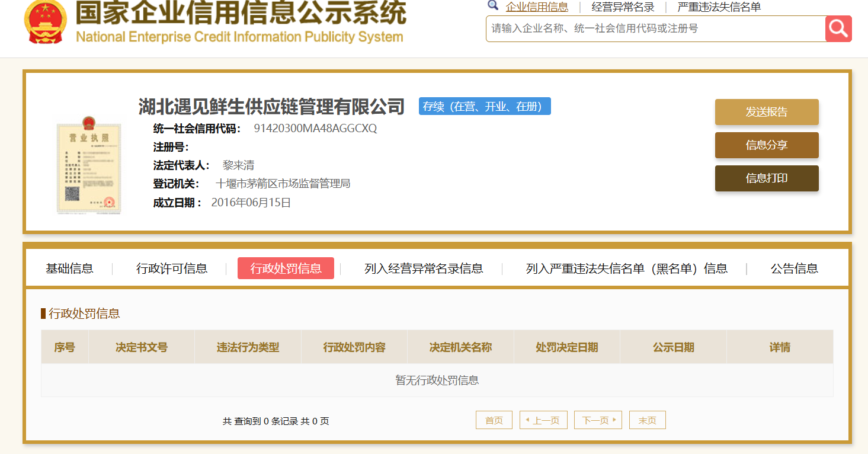Click the 发送报告 button

click(x=767, y=112)
